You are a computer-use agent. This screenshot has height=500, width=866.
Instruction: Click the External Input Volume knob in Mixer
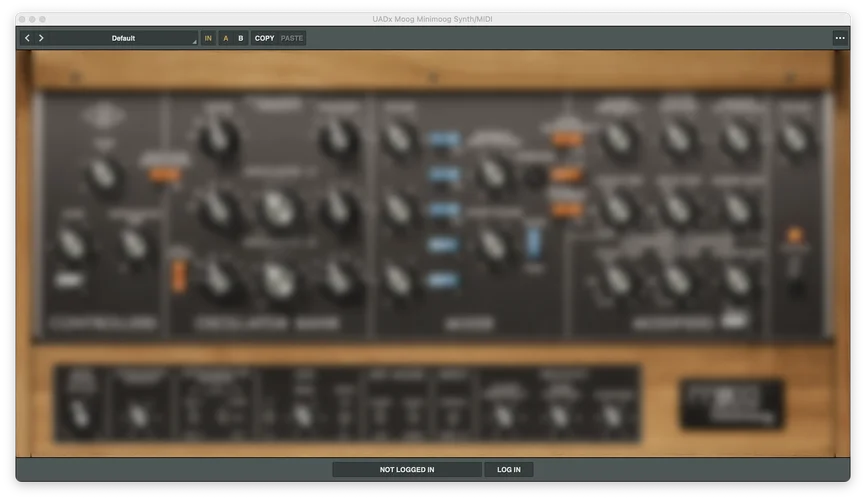493,173
